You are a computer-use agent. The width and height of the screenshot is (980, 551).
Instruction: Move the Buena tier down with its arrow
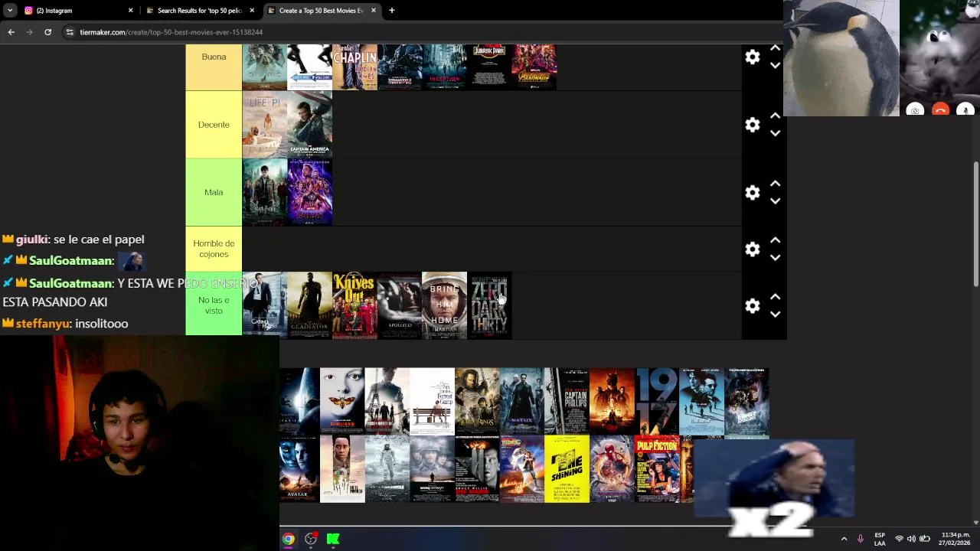coord(775,66)
